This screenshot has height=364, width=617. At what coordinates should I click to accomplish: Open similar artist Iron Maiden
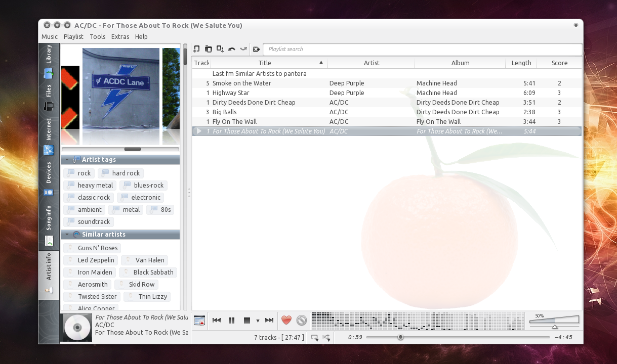(90, 272)
